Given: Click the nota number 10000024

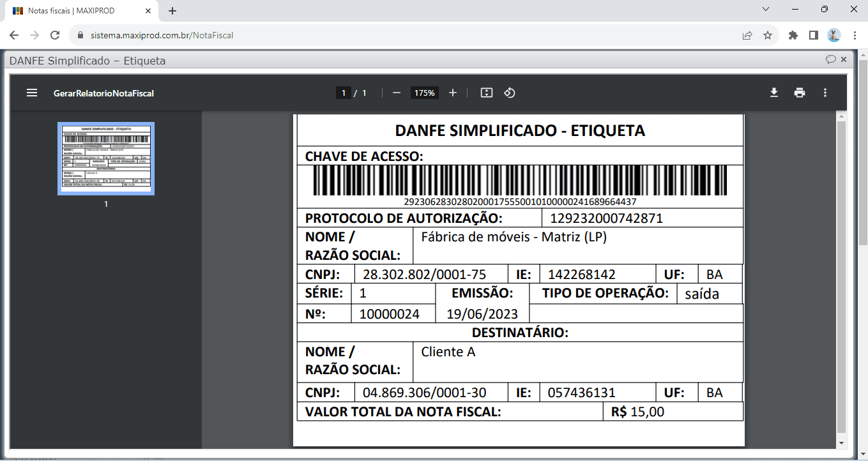Looking at the screenshot, I should (x=389, y=314).
